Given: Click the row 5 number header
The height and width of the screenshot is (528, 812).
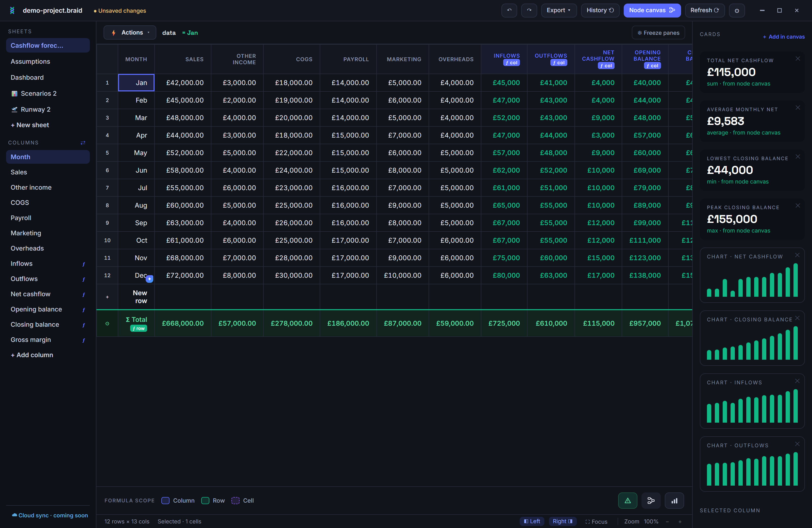Looking at the screenshot, I should point(107,153).
